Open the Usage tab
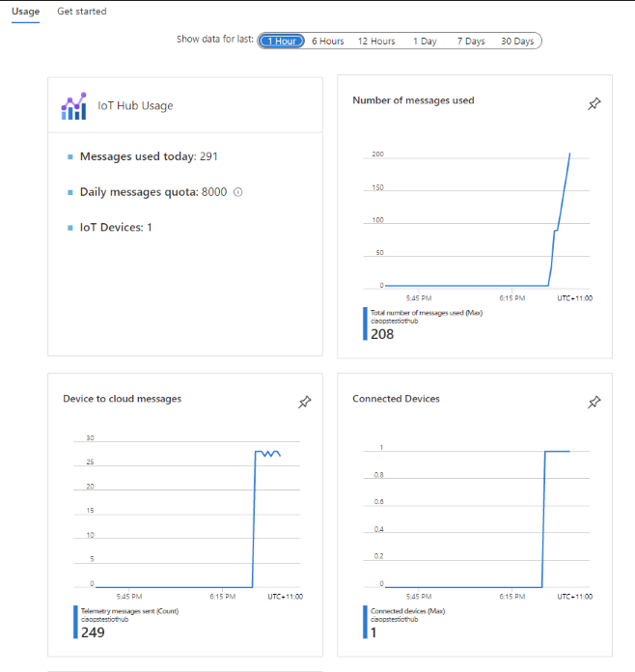 pyautogui.click(x=25, y=12)
